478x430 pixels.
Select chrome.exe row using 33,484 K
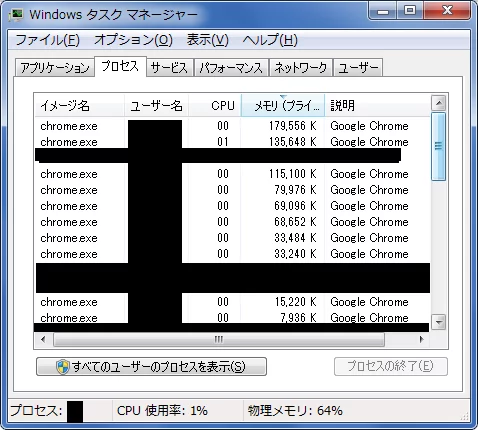coord(232,238)
